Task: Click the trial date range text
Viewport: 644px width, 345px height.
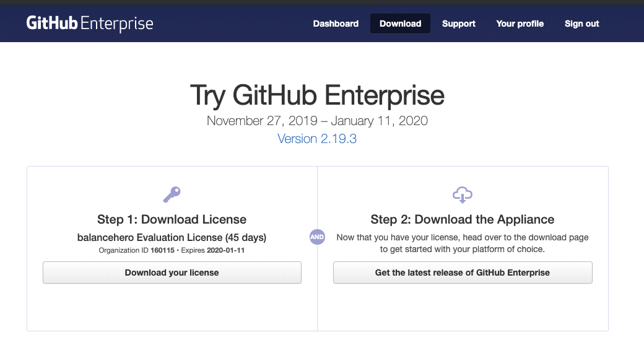Action: point(317,121)
